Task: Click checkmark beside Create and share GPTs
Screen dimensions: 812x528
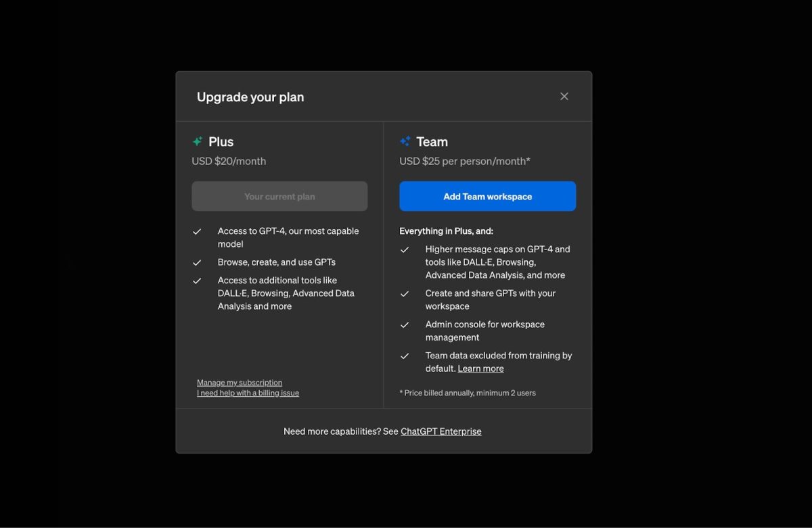Action: coord(405,293)
